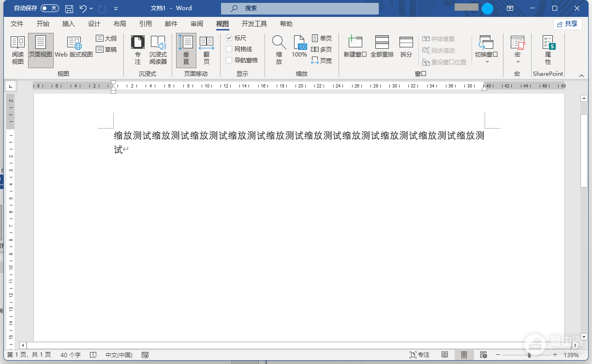Open 阅读视图 reading view
The image size is (592, 364).
click(18, 50)
